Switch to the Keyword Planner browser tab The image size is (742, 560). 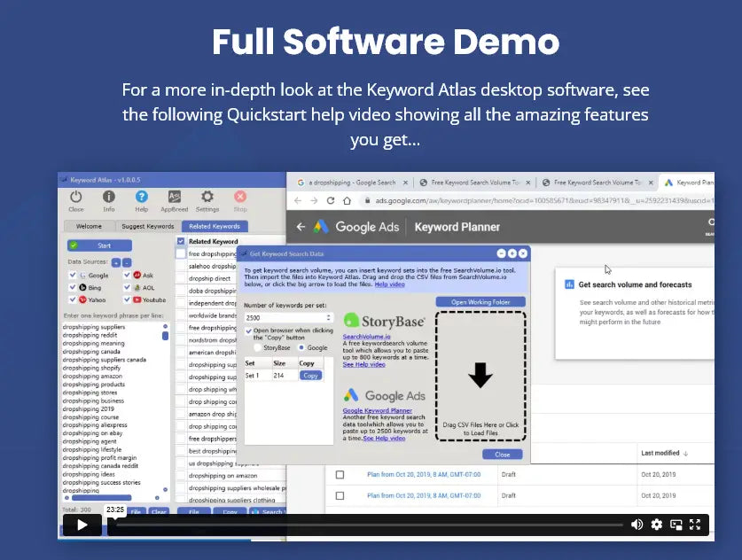pos(689,183)
